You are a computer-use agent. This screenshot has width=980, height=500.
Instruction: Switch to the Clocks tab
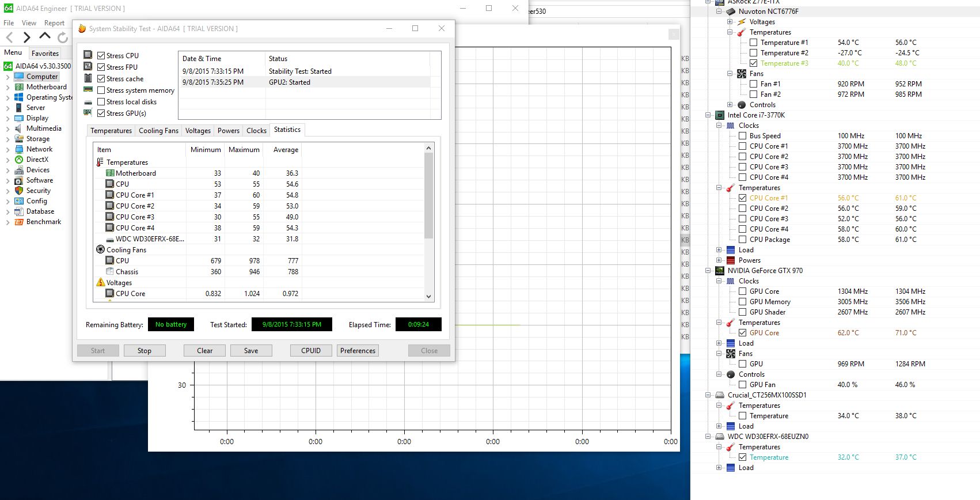click(256, 131)
